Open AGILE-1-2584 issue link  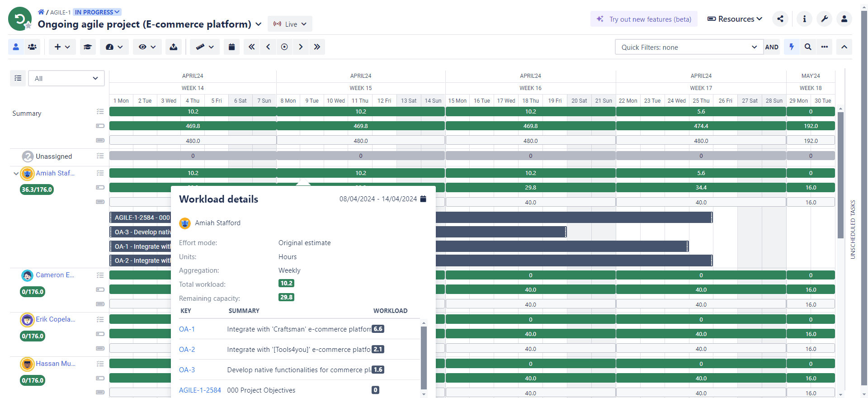(200, 390)
